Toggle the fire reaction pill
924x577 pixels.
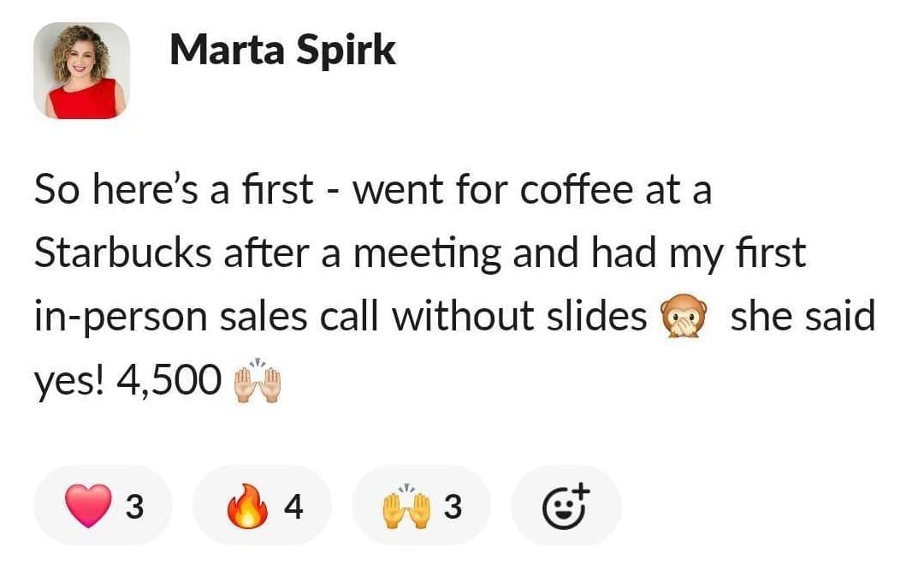pos(261,507)
